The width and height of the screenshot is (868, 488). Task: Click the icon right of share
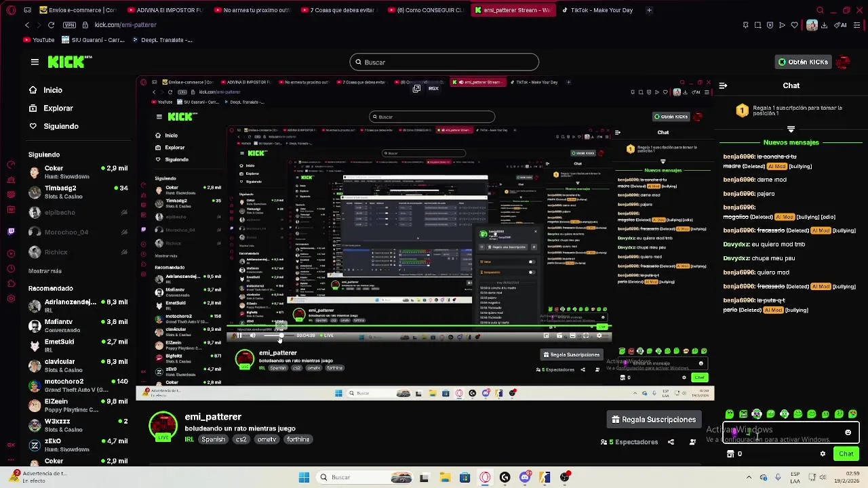pos(692,442)
